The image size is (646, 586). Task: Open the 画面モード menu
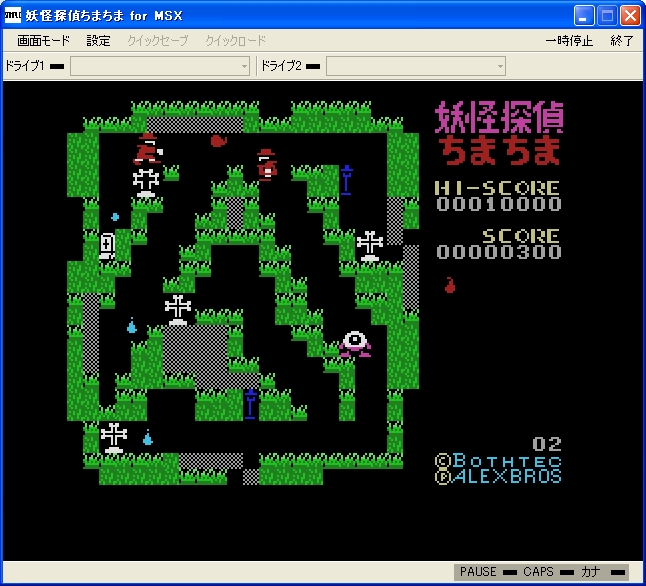click(x=43, y=40)
